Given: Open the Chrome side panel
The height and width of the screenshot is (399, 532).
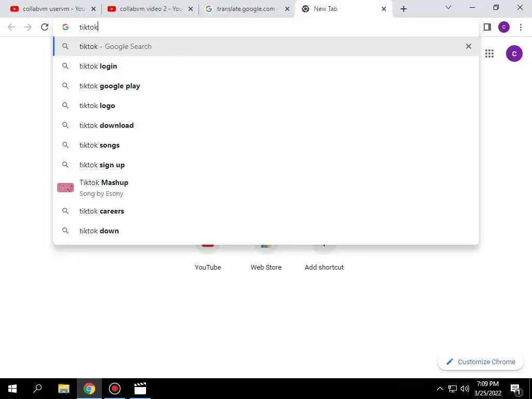Looking at the screenshot, I should 487,27.
